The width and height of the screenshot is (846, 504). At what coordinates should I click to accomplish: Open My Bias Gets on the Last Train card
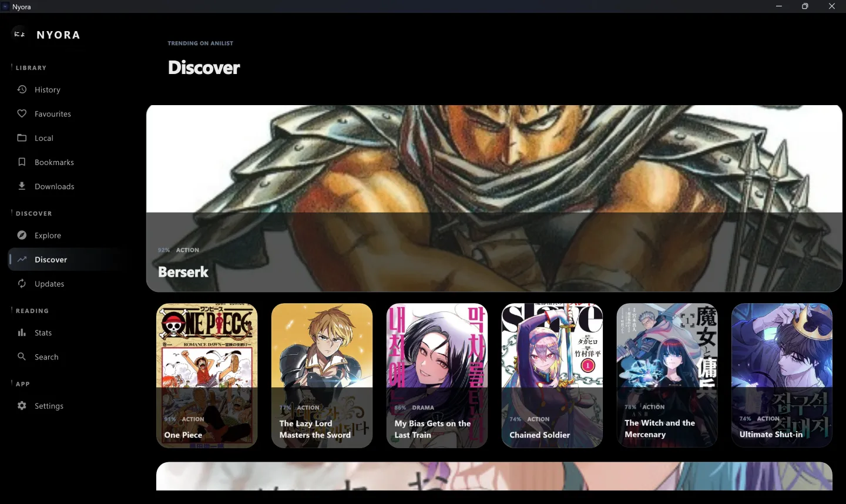coord(437,375)
